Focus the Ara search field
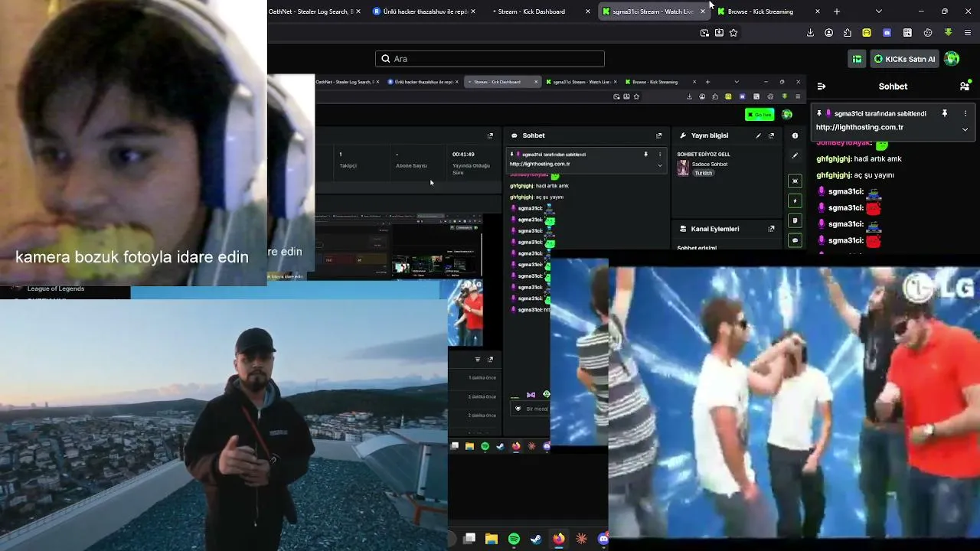The width and height of the screenshot is (980, 551). click(x=490, y=59)
